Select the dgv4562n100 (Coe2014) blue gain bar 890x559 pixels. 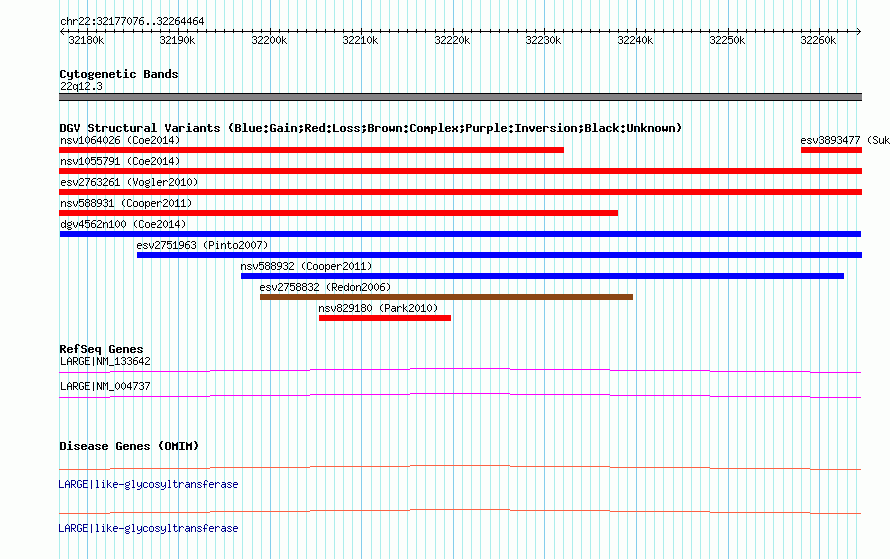click(460, 234)
